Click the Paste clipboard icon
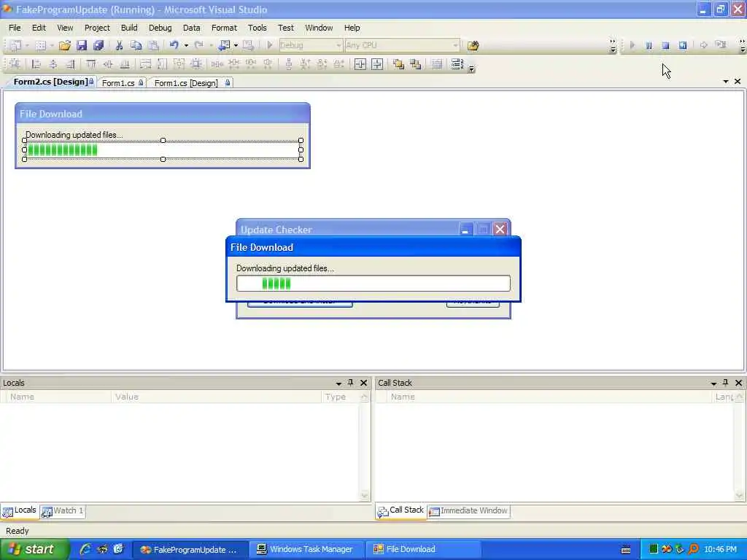The image size is (747, 560). 153,45
